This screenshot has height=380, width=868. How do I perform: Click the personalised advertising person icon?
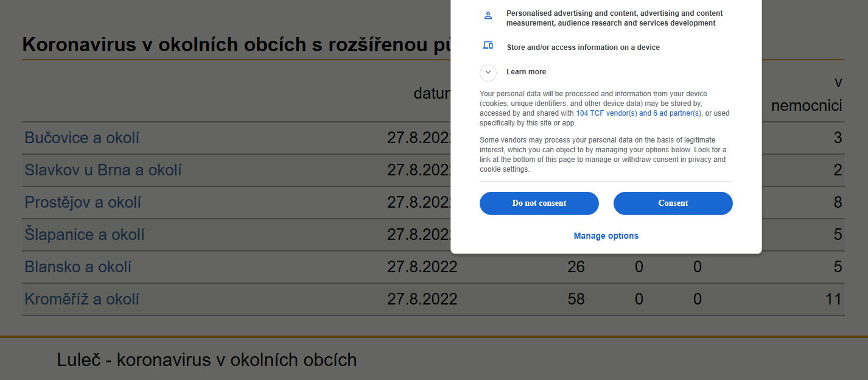tap(488, 16)
